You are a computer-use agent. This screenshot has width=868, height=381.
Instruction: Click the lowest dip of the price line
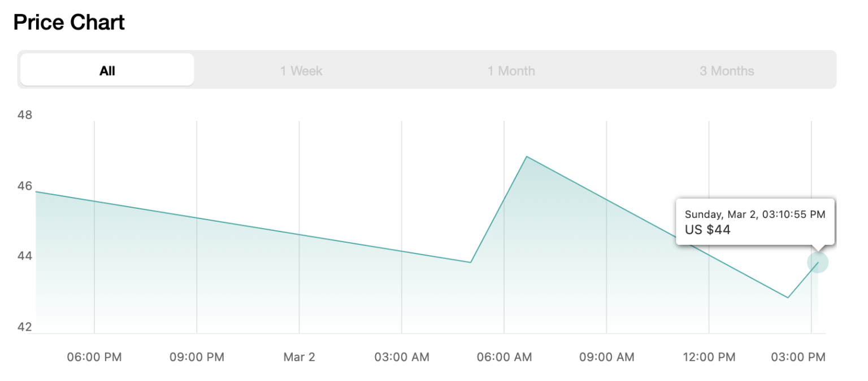[788, 297]
